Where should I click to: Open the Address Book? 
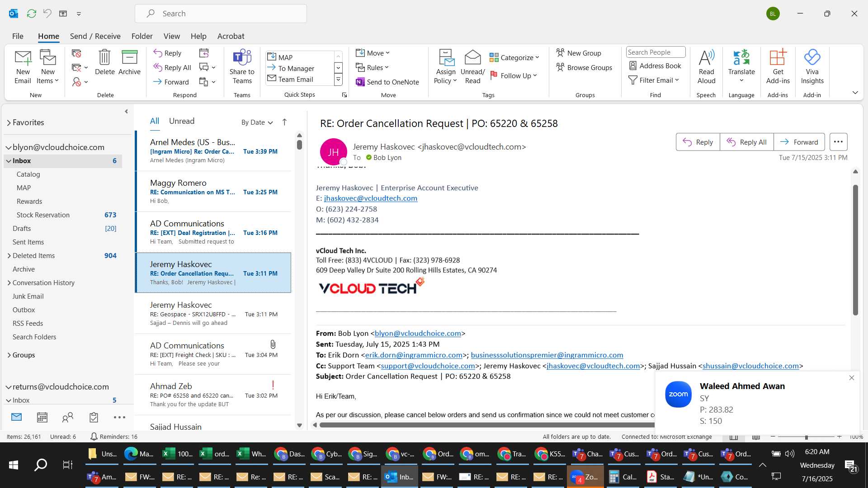655,66
